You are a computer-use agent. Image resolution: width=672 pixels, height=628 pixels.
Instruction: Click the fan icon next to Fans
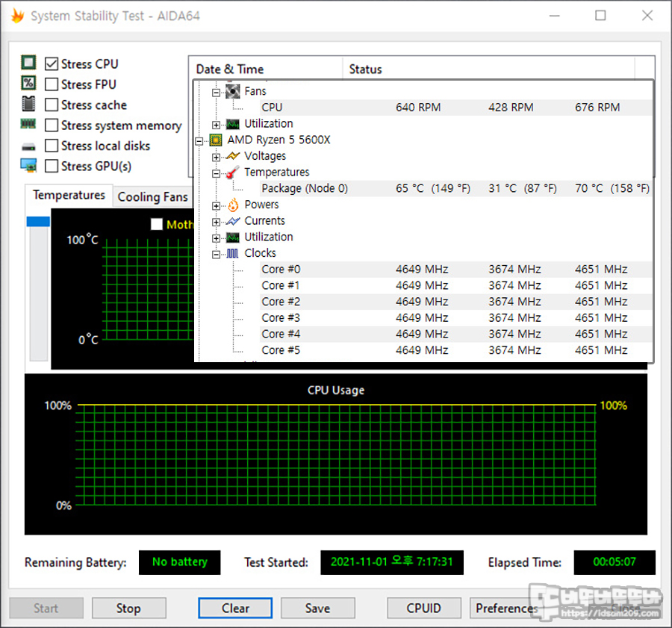[233, 91]
